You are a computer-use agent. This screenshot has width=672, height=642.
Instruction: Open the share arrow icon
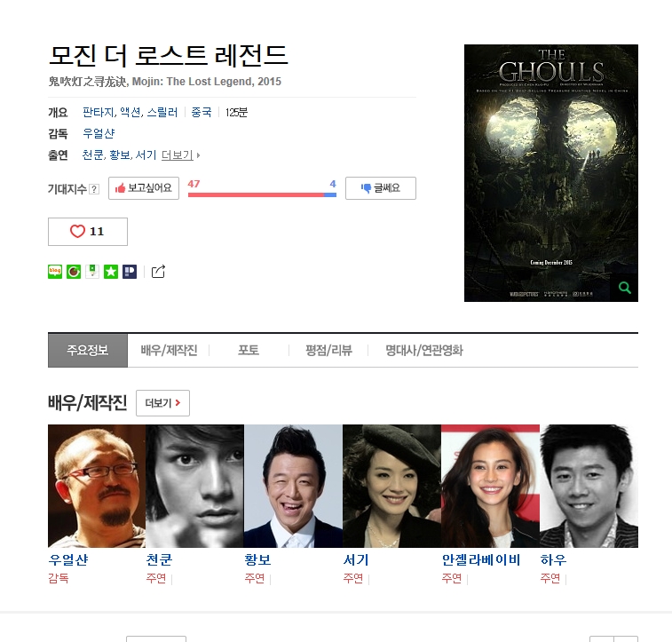(x=158, y=272)
